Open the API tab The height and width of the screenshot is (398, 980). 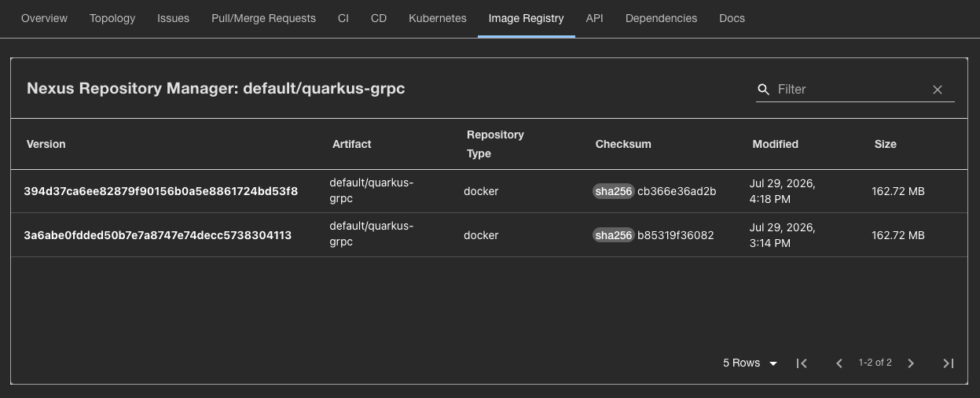point(595,18)
